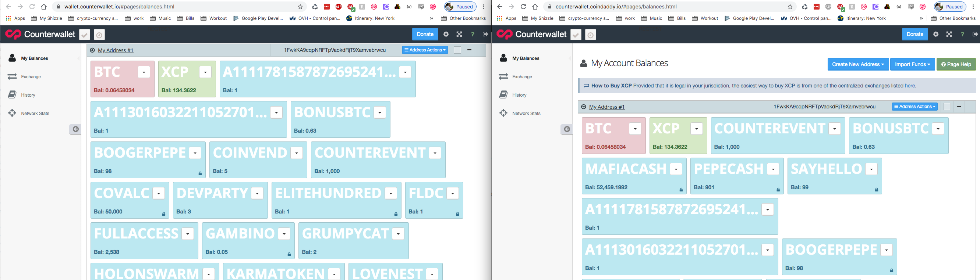Viewport: 980px width, 280px height.
Task: Open PEPECASH token dropdown arrow
Action: pyautogui.click(x=773, y=169)
